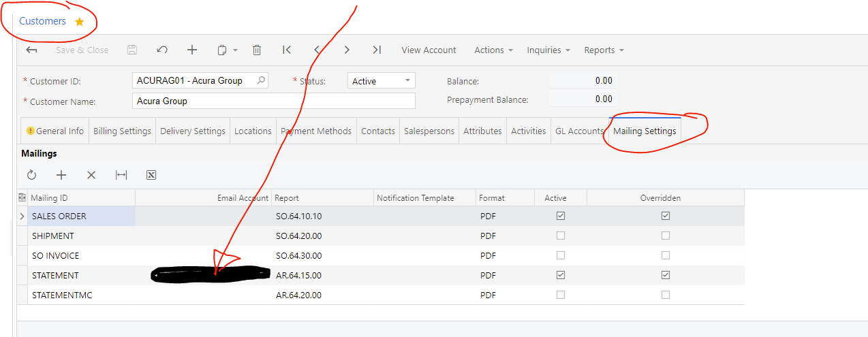Select the SHIPMENT mailing row
The image size is (868, 337).
[x=381, y=236]
